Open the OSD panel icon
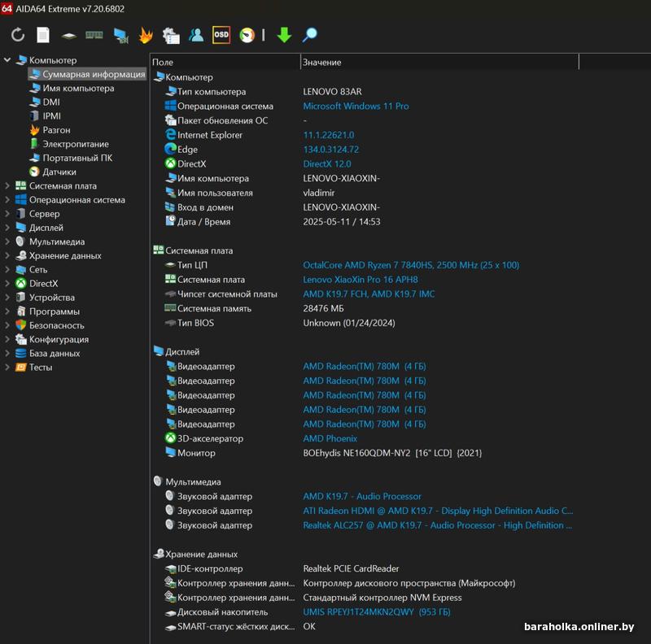The width and height of the screenshot is (651, 644). 221,35
